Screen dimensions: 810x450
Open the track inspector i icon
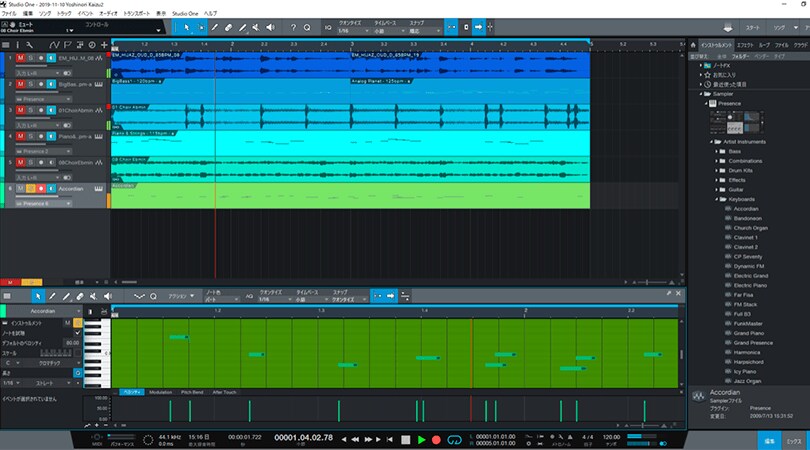click(x=18, y=45)
